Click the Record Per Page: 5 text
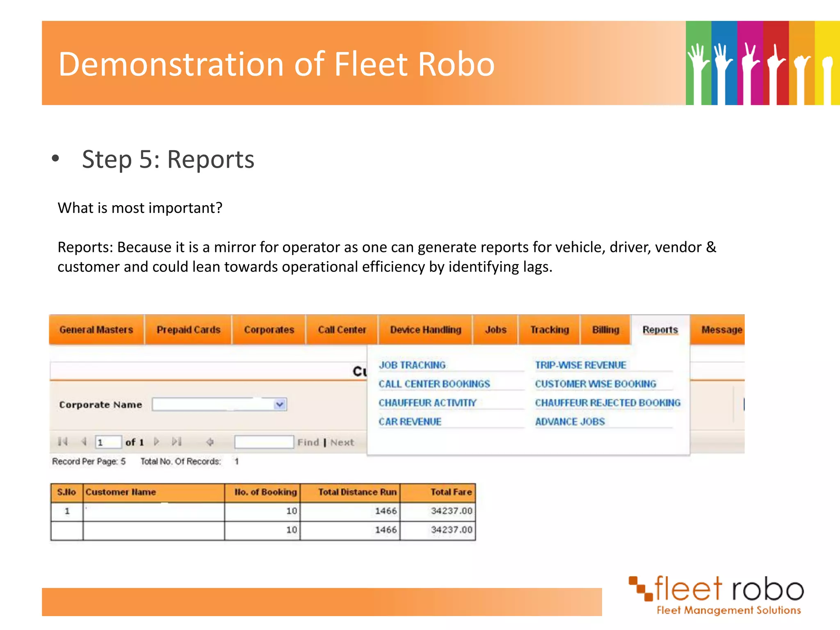 pos(89,461)
